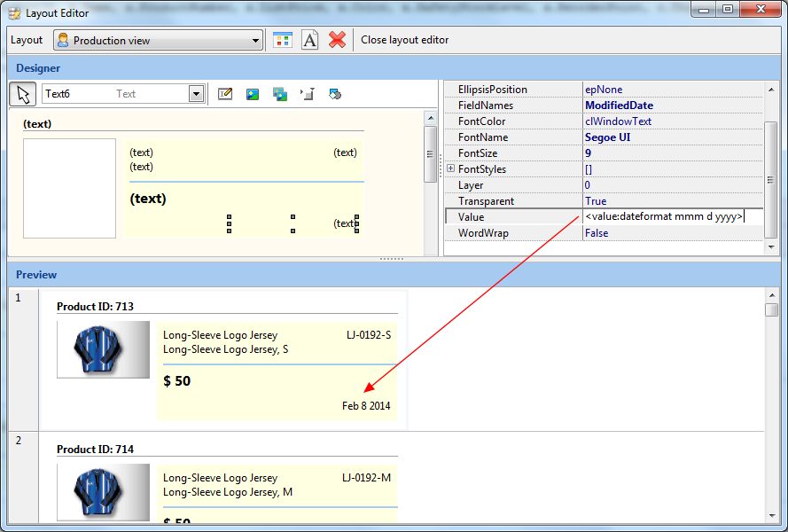Click the last icon in designer toolbar
This screenshot has height=532, width=788.
point(335,94)
